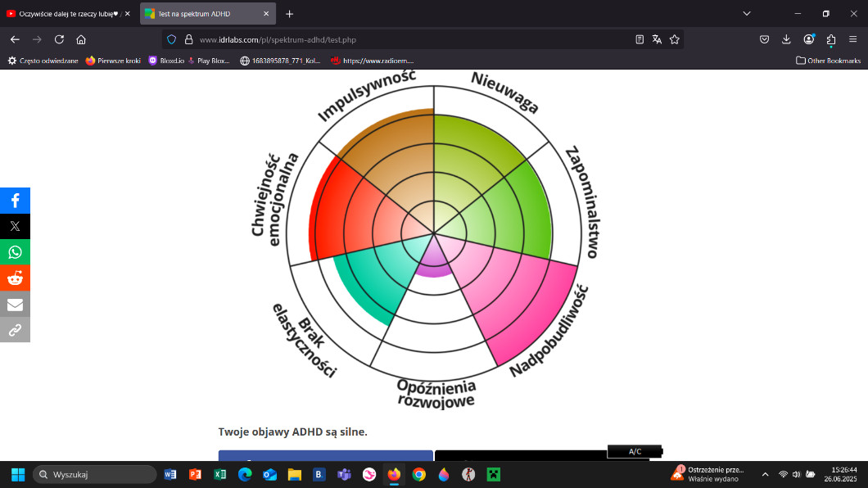
Task: Open a new browser tab
Action: pos(289,14)
